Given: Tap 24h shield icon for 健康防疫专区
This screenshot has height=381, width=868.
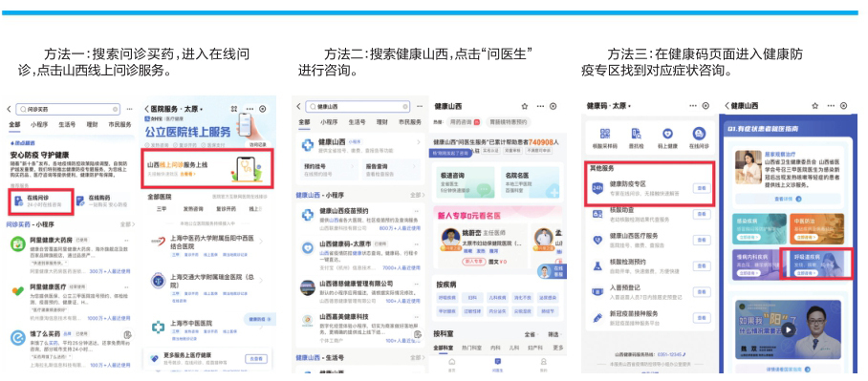Looking at the screenshot, I should (597, 187).
